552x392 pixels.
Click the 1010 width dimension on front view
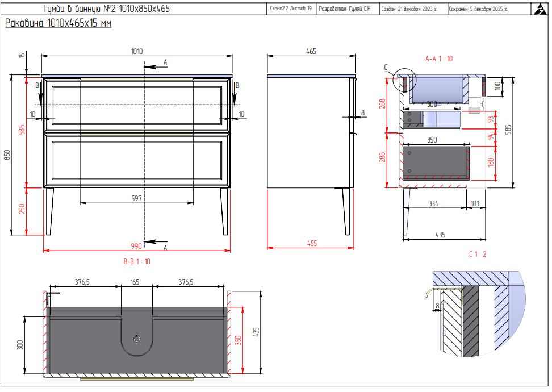(x=137, y=52)
